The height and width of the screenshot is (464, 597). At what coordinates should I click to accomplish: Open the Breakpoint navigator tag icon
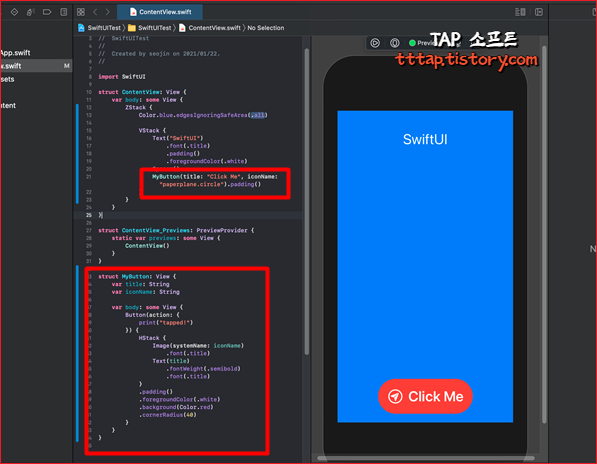tap(47, 12)
